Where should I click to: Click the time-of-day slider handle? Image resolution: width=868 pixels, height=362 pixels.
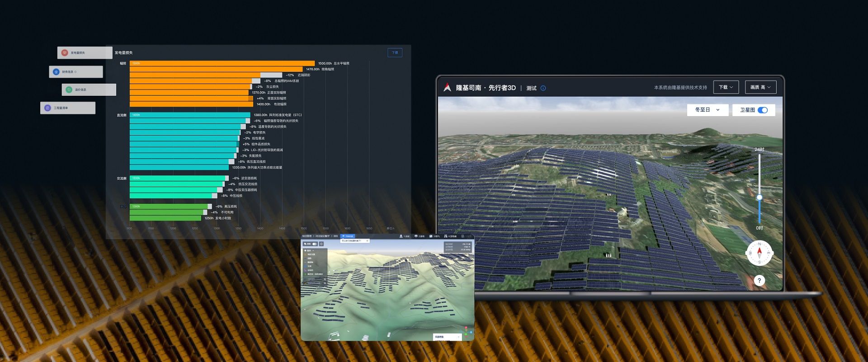[759, 197]
